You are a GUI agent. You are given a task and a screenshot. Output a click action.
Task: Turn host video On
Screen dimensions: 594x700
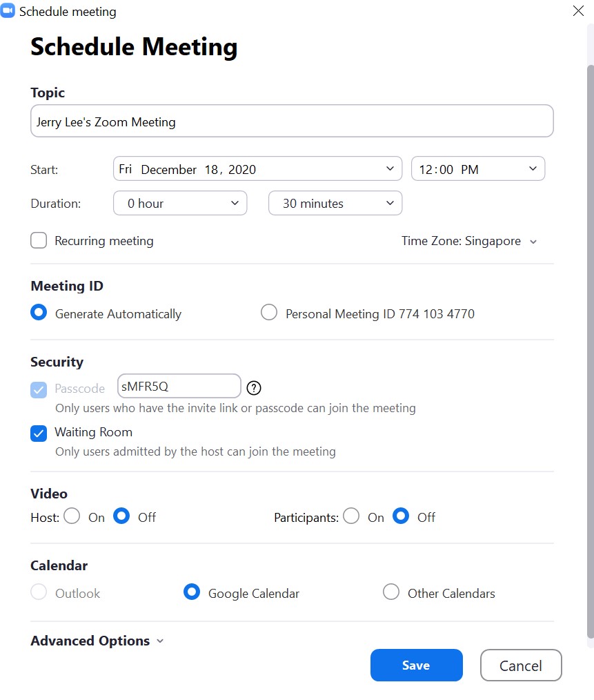[72, 516]
